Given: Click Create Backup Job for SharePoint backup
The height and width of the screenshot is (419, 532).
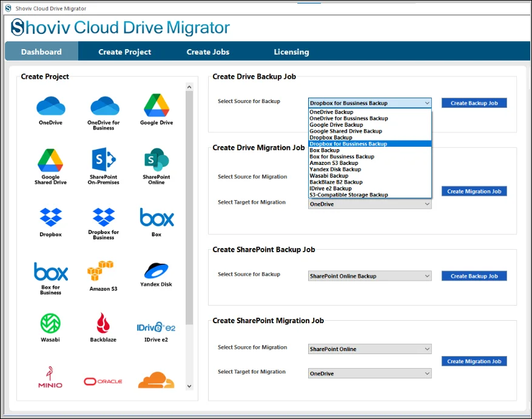Looking at the screenshot, I should (474, 276).
